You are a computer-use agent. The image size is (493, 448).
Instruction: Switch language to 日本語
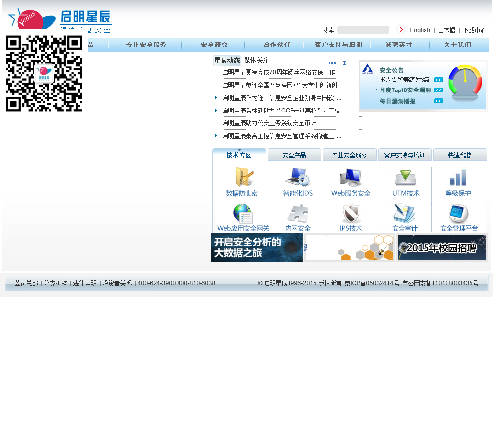point(447,30)
